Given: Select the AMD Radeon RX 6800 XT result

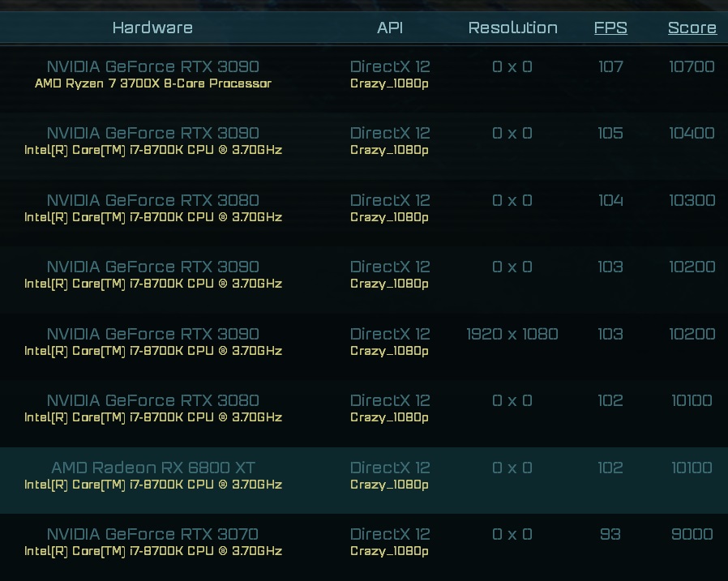Looking at the screenshot, I should 153,468.
